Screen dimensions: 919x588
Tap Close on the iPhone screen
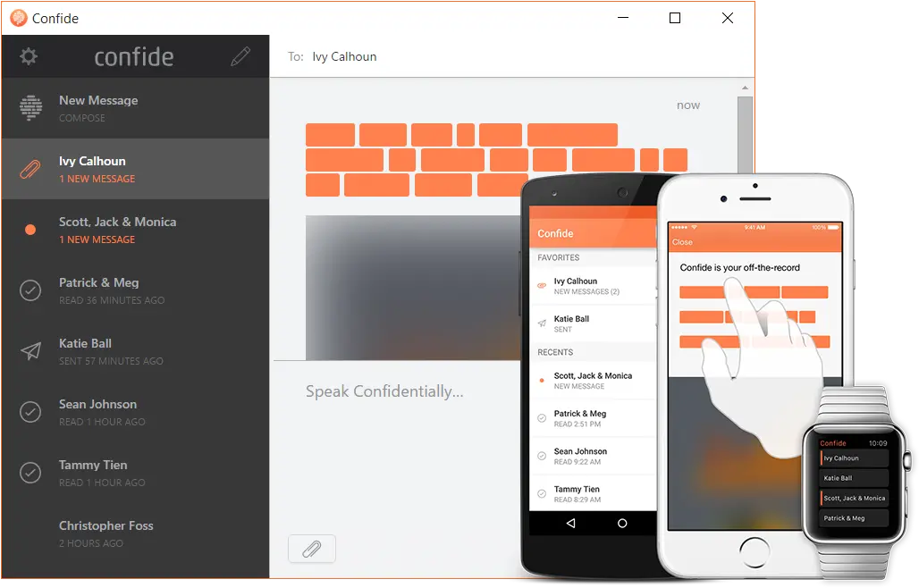[x=682, y=242]
